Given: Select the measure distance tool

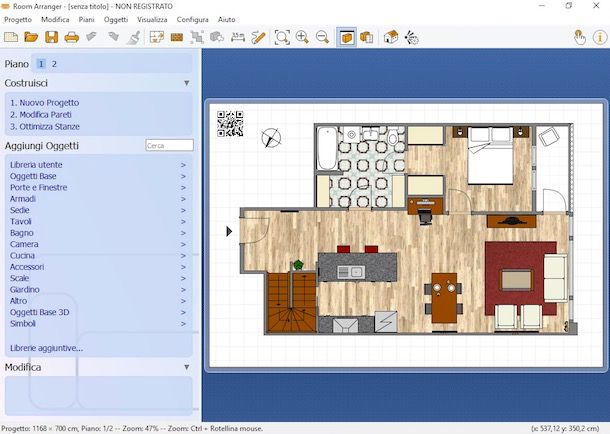Looking at the screenshot, I should [238, 37].
